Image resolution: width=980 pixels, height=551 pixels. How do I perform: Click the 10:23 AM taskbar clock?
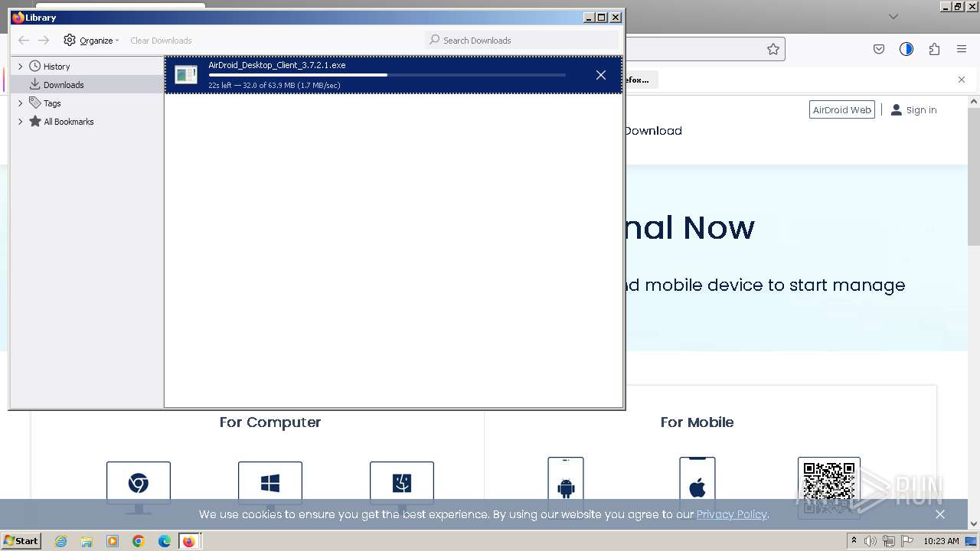click(x=941, y=541)
